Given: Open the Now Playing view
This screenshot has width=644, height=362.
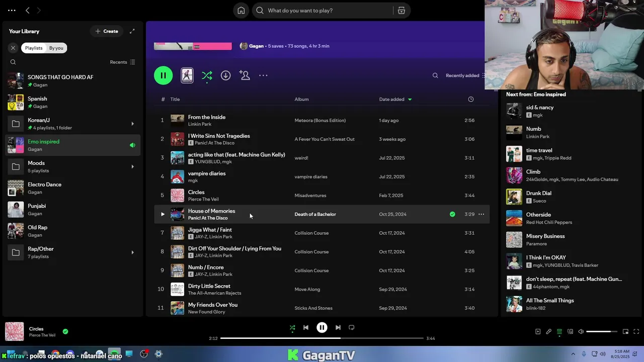Looking at the screenshot, I should 538,332.
